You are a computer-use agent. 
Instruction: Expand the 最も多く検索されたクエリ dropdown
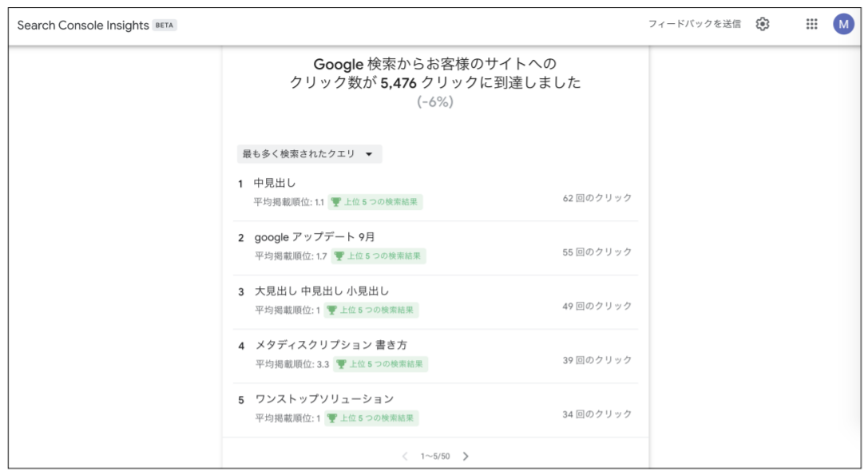[309, 154]
